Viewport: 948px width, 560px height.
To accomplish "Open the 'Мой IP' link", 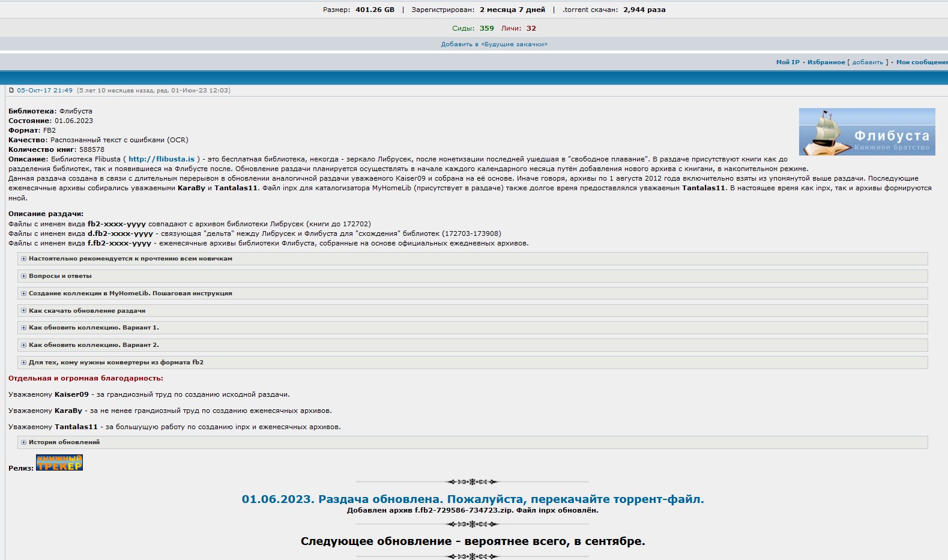I will pos(788,62).
